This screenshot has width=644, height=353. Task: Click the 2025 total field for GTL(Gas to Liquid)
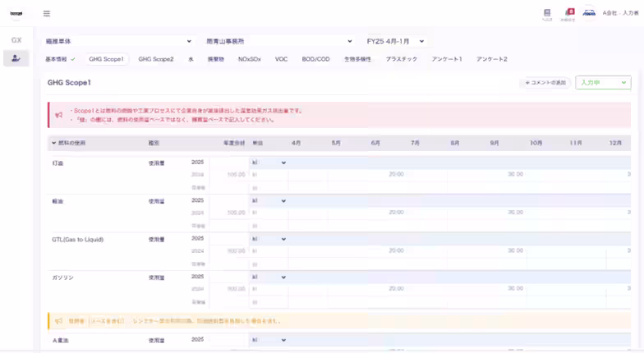point(229,239)
